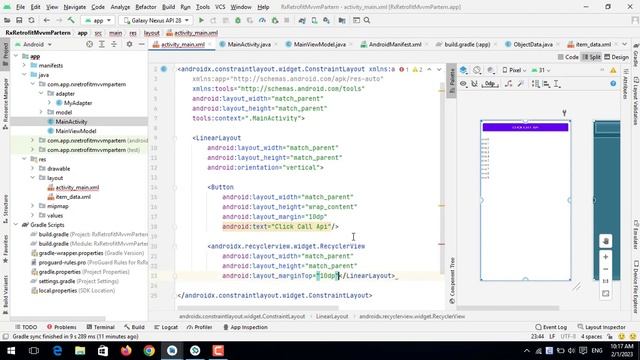Click the editor horizontal scrollbar

tap(258, 308)
